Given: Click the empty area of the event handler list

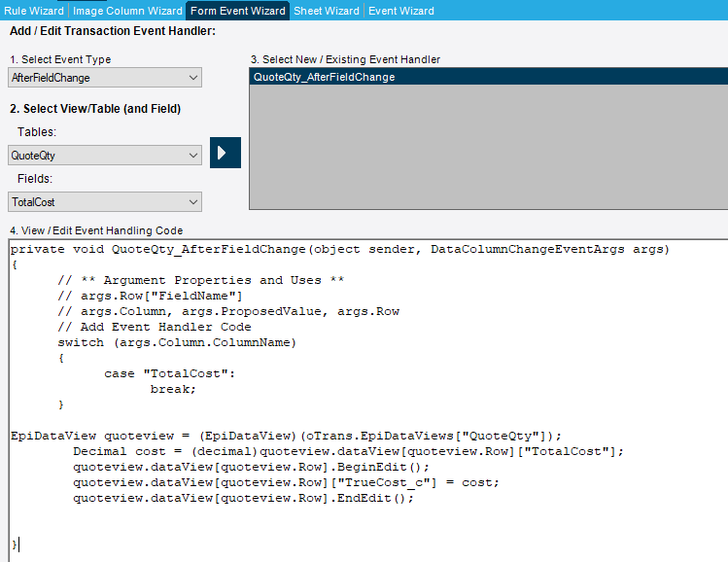Looking at the screenshot, I should click(489, 147).
